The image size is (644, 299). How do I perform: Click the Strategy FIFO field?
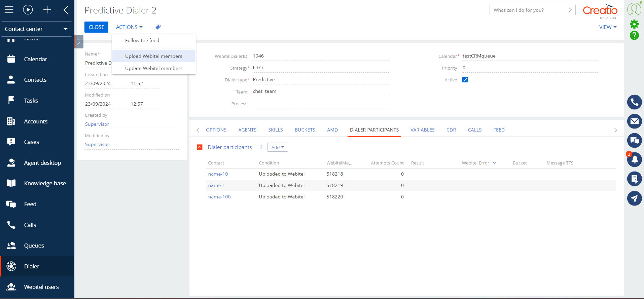point(321,68)
